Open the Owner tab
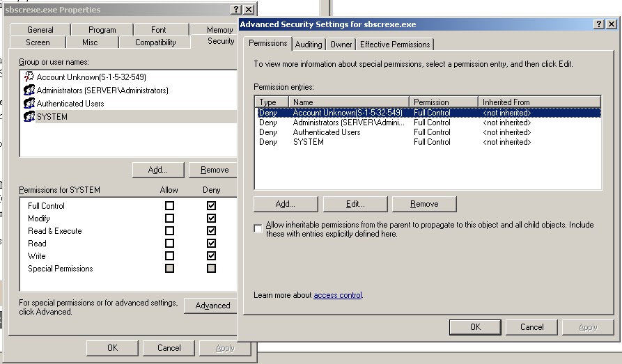Screen dimensions: 622x364 coord(341,45)
